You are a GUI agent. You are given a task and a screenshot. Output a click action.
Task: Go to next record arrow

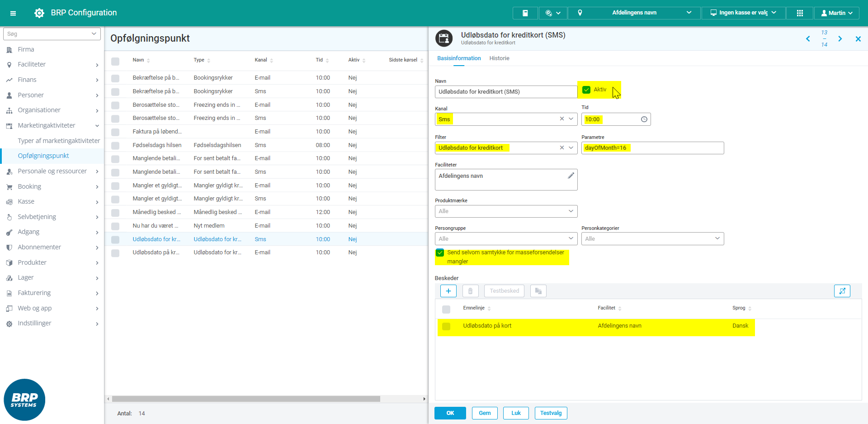pos(840,39)
